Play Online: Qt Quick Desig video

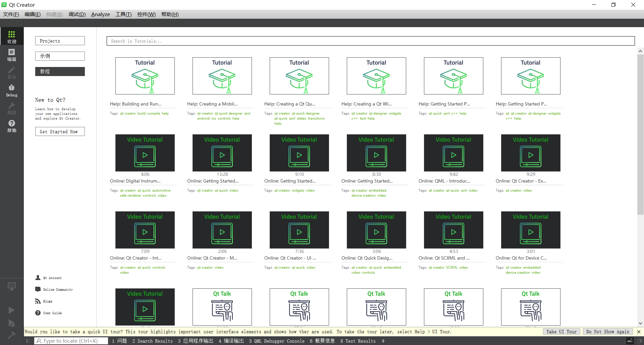[x=376, y=230]
